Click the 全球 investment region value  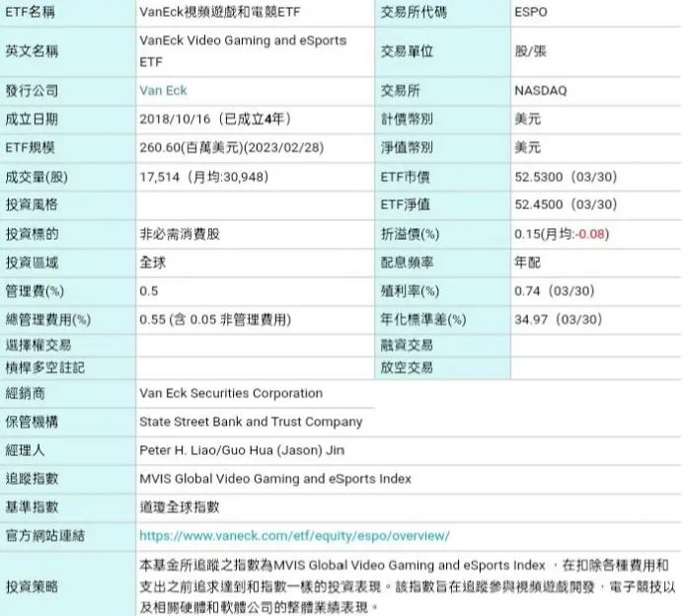pos(152,263)
